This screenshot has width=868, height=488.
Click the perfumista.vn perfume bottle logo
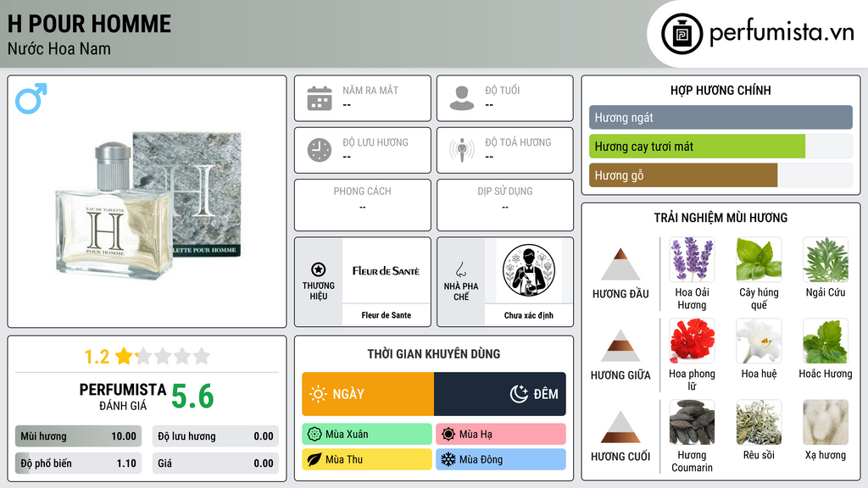682,34
